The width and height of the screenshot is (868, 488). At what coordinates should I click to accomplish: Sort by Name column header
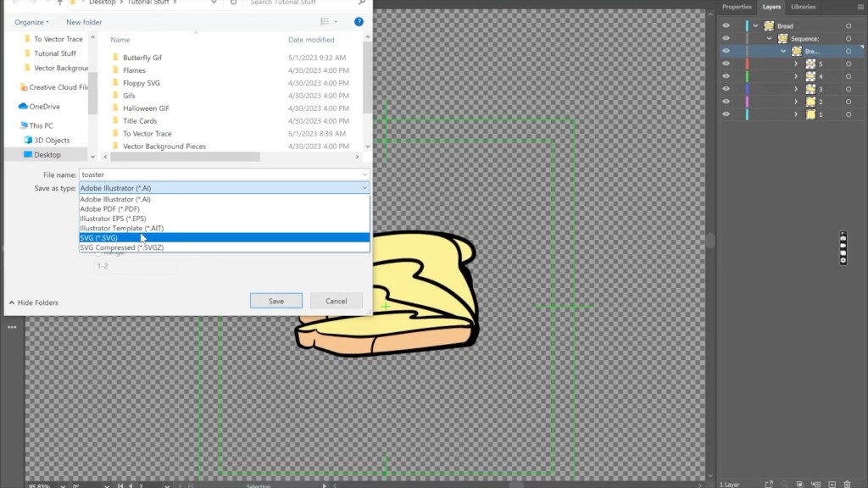click(x=120, y=40)
